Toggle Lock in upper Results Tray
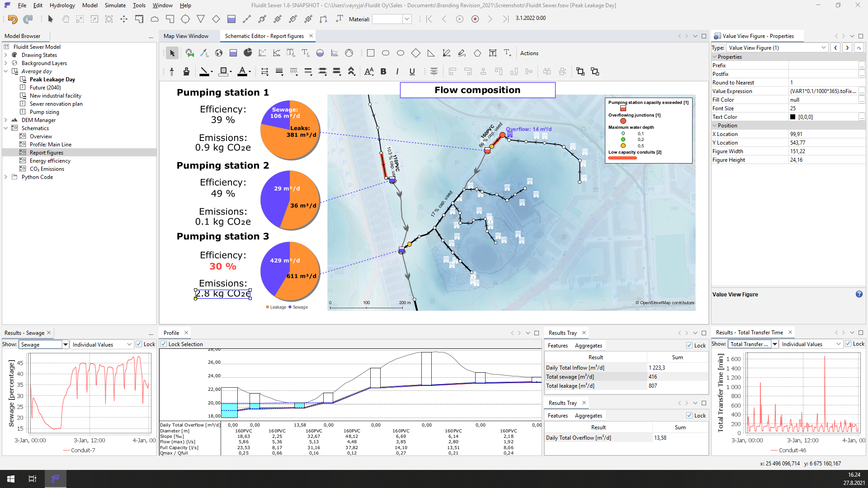Image resolution: width=868 pixels, height=488 pixels. [x=689, y=346]
